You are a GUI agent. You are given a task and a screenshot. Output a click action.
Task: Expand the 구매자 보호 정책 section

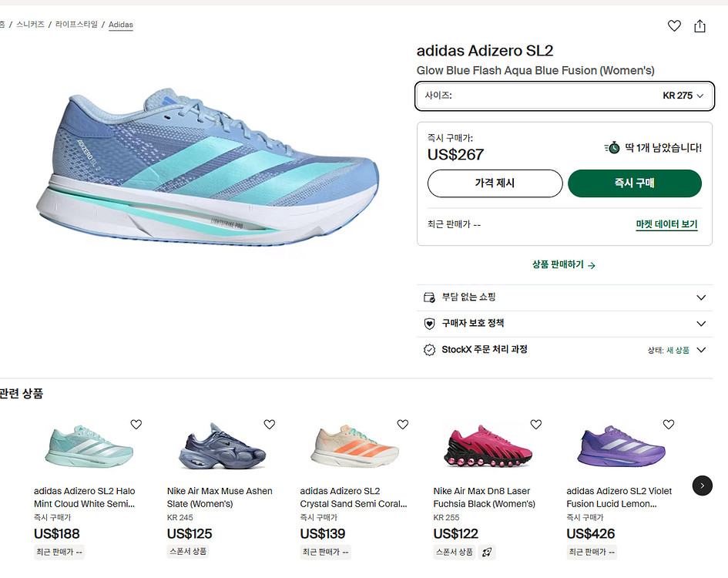pyautogui.click(x=700, y=324)
